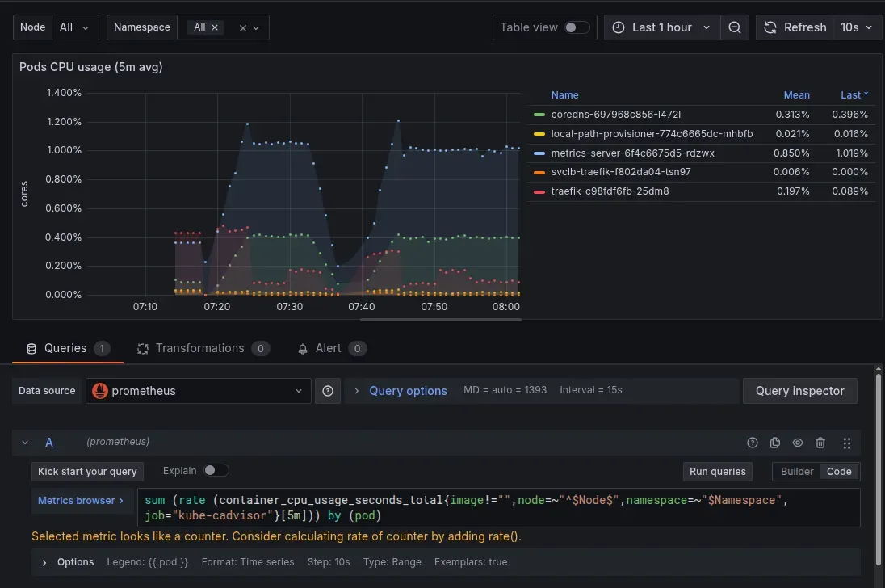Image resolution: width=885 pixels, height=588 pixels.
Task: Click metrics-server blue color swatch
Action: click(x=539, y=153)
